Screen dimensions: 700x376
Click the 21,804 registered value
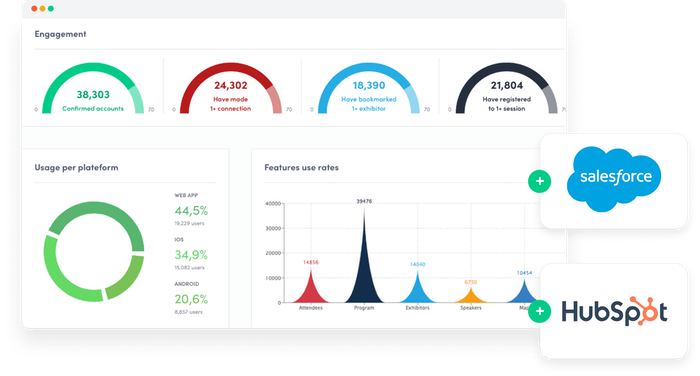507,85
